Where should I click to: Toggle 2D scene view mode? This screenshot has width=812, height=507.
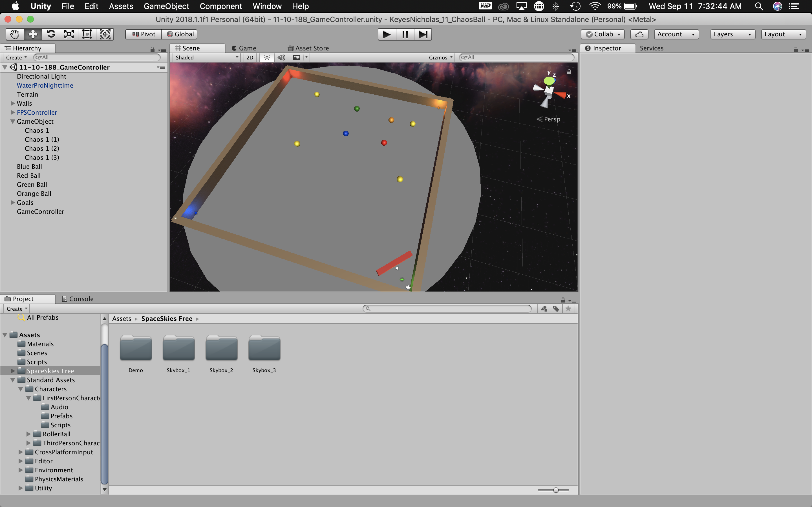tap(249, 57)
